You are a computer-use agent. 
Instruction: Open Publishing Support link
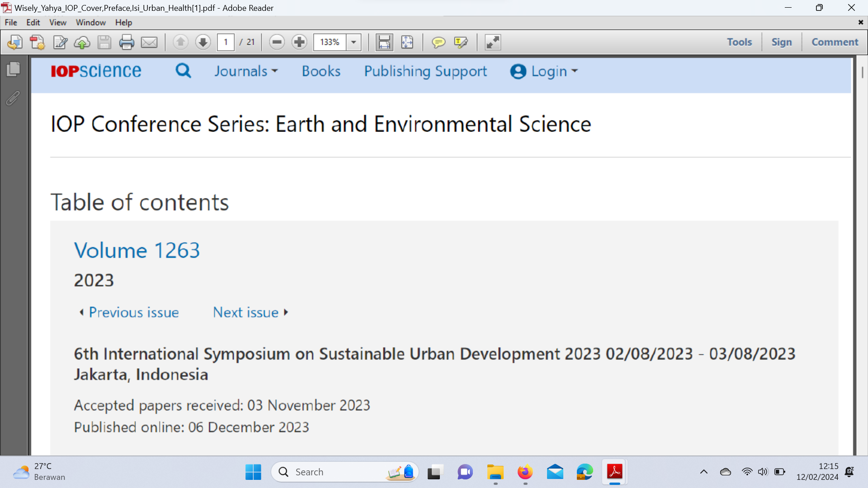point(425,71)
